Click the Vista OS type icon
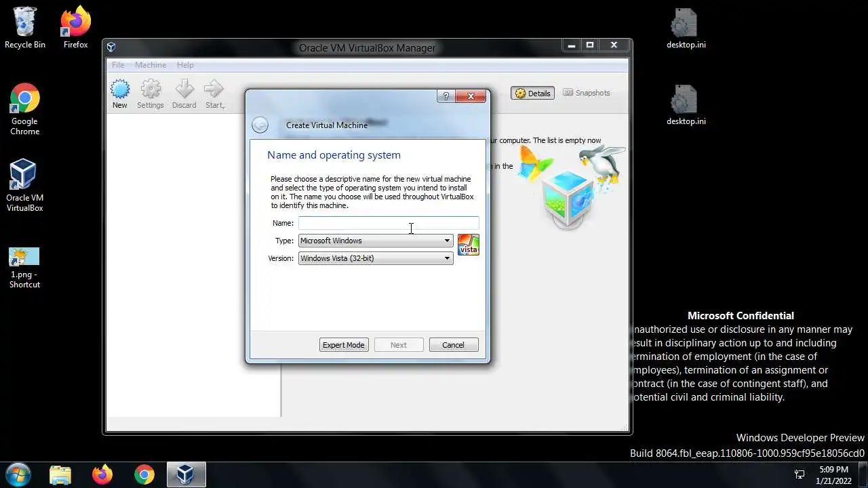This screenshot has height=488, width=868. tap(468, 245)
